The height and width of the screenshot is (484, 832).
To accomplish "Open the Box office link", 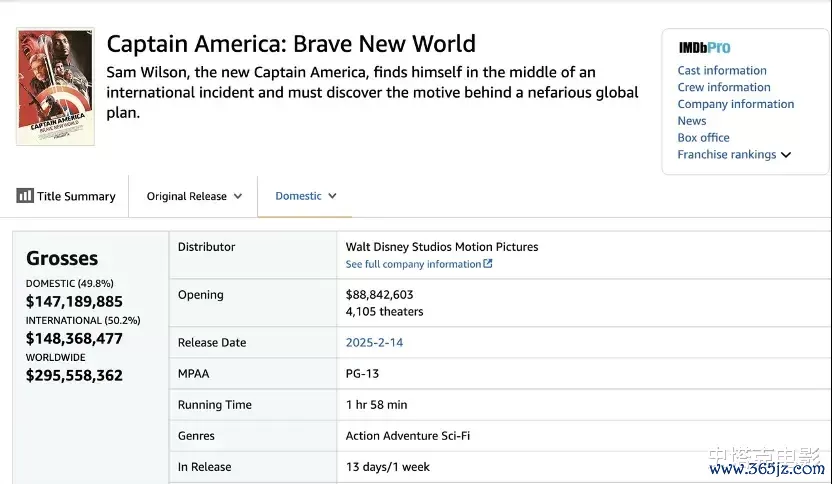I will [x=703, y=137].
